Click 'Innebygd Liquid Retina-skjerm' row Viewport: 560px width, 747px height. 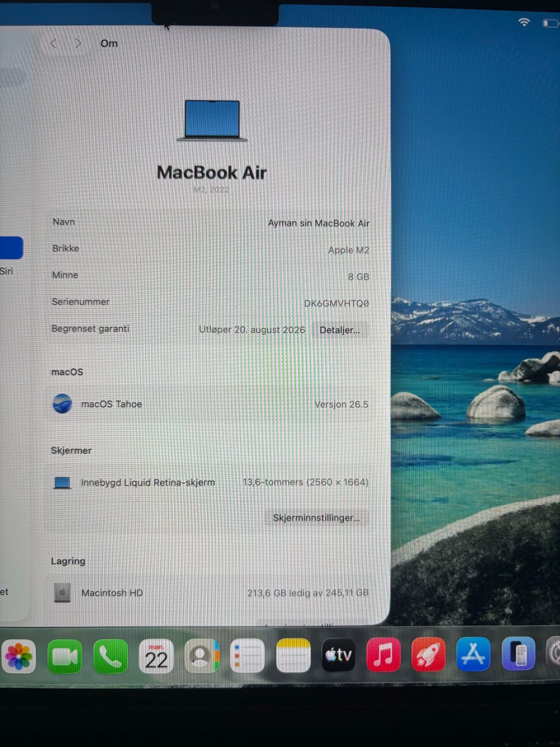(210, 483)
